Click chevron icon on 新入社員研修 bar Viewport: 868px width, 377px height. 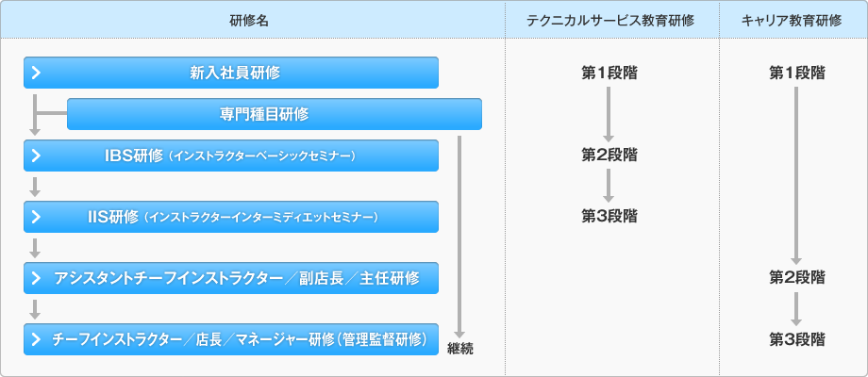37,73
